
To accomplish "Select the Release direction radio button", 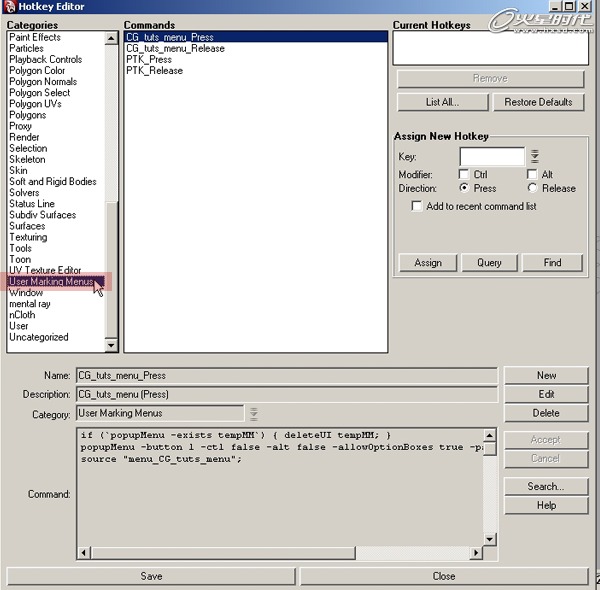I will (532, 188).
